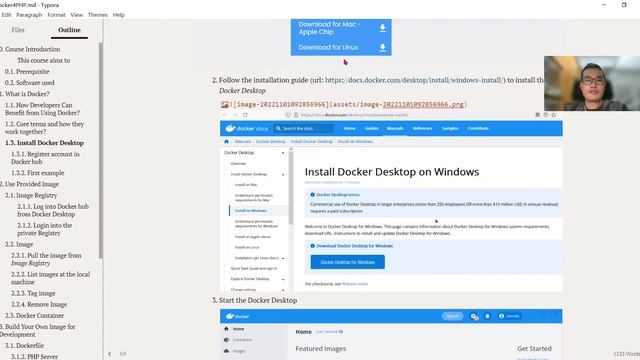This screenshot has width=640, height=360.
Task: Toggle source code mode icon
Action: click(x=123, y=354)
